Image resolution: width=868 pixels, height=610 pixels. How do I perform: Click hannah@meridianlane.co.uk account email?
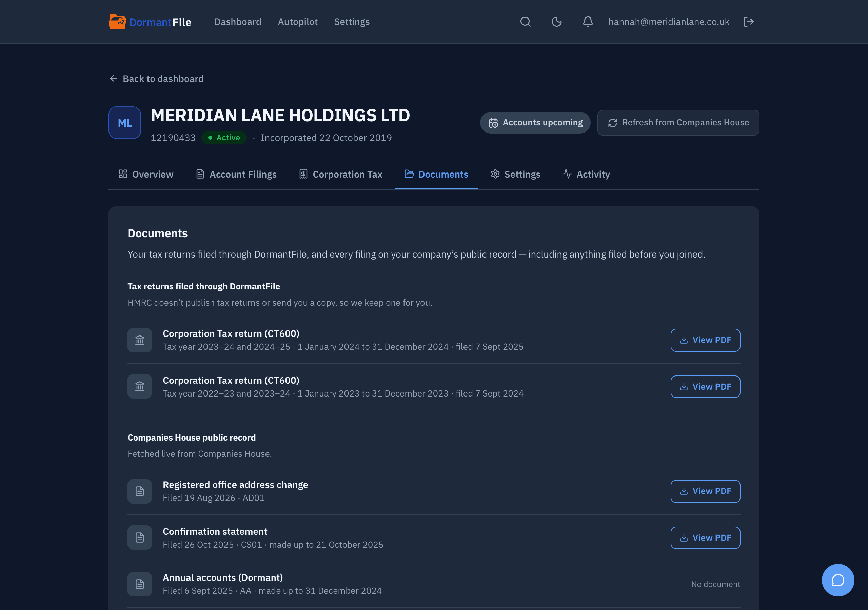tap(669, 22)
